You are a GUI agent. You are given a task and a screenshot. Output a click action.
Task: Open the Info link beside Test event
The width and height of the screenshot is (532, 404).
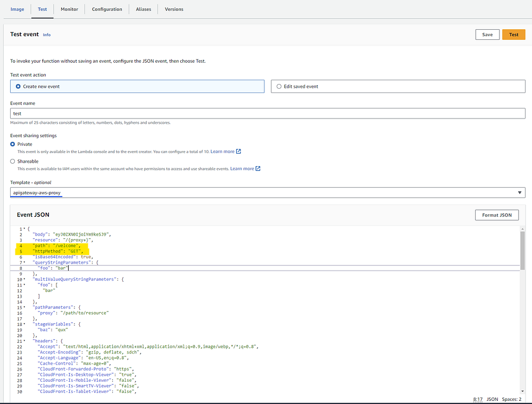[47, 35]
